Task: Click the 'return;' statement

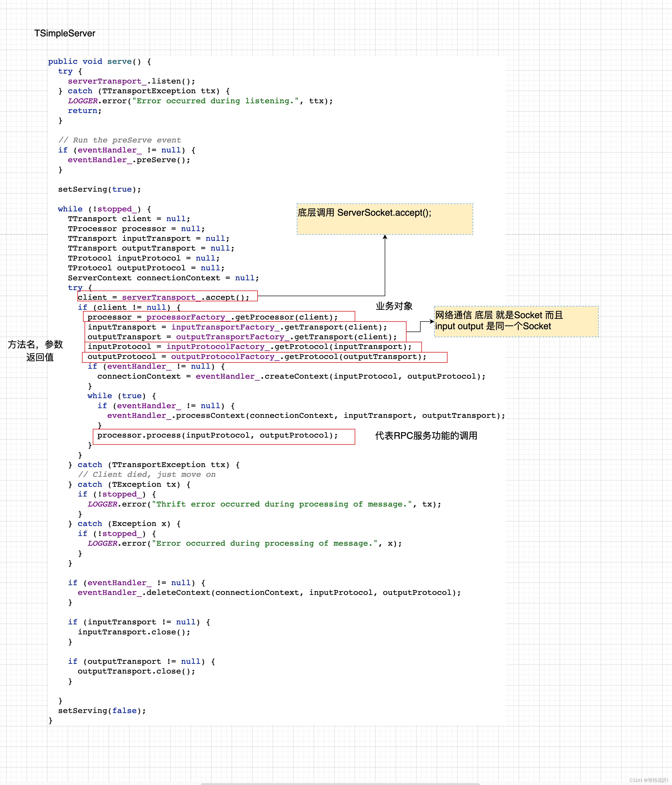Action: pos(85,111)
